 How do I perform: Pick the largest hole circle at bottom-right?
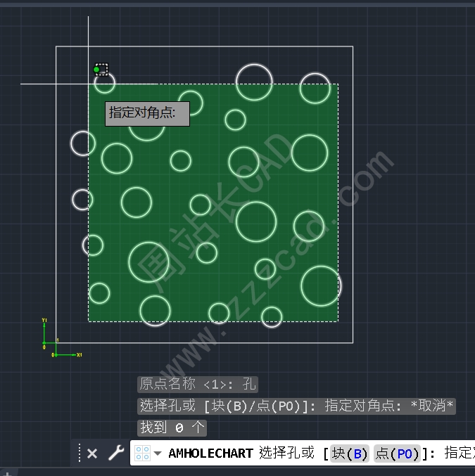point(321,285)
